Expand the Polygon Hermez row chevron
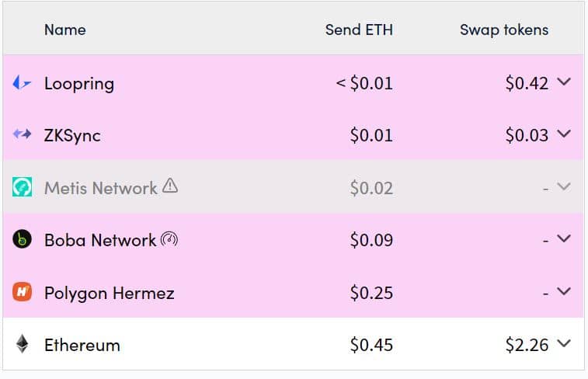This screenshot has height=379, width=588. 565,292
